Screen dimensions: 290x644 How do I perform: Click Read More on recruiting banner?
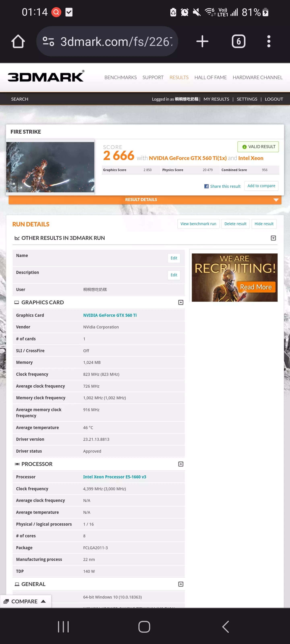pyautogui.click(x=256, y=287)
